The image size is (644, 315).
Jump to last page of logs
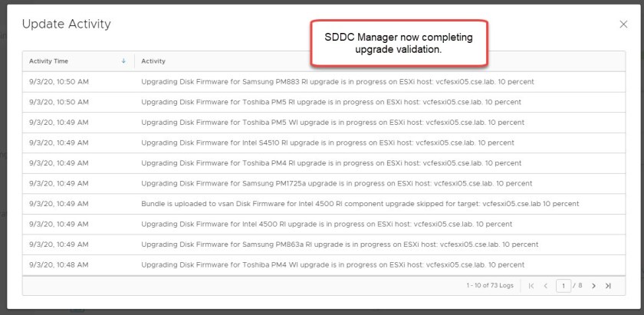(x=608, y=286)
